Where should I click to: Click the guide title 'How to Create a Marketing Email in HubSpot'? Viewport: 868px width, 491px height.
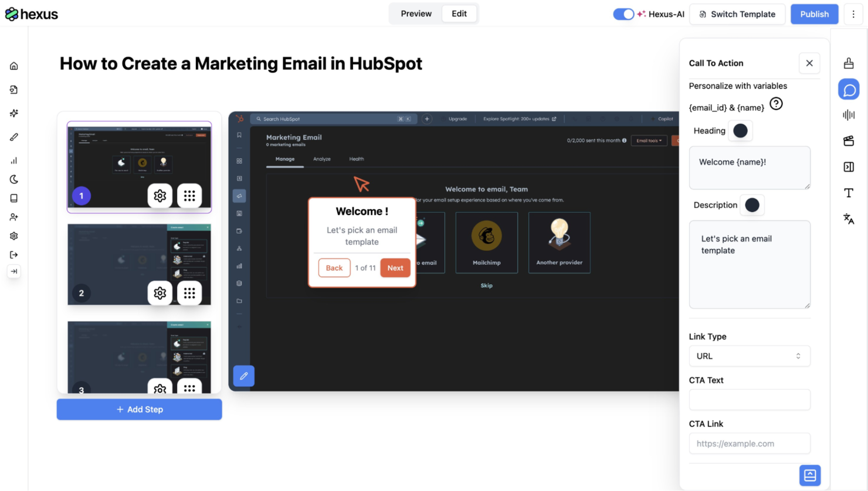click(241, 63)
